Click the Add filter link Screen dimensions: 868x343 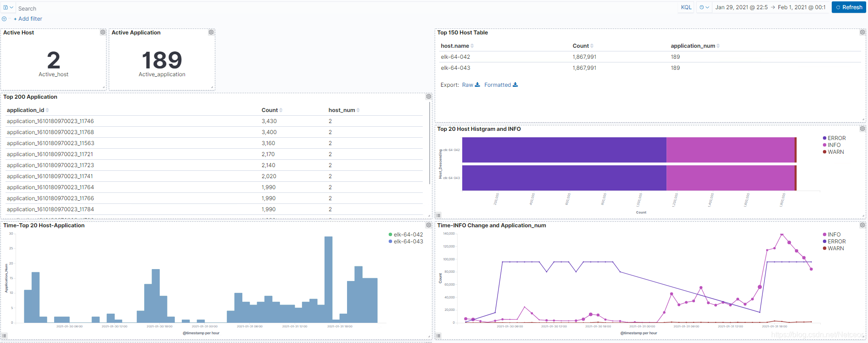tap(28, 19)
